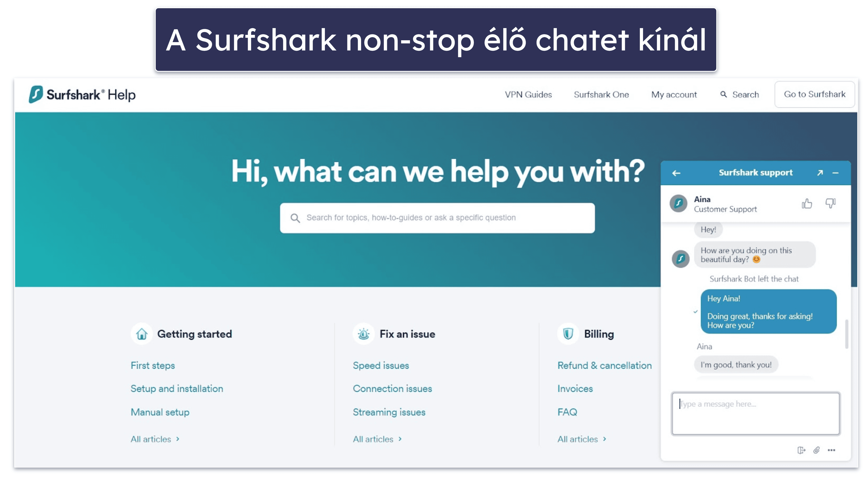The image size is (868, 477).
Task: Click the Billing heading
Action: [x=599, y=334]
